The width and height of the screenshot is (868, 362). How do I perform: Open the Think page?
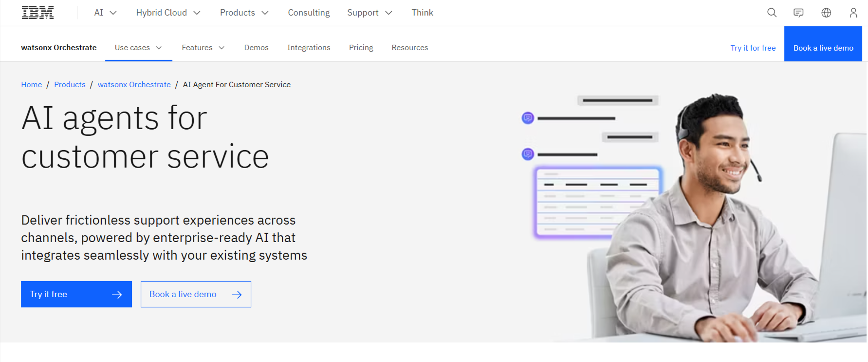pos(422,13)
